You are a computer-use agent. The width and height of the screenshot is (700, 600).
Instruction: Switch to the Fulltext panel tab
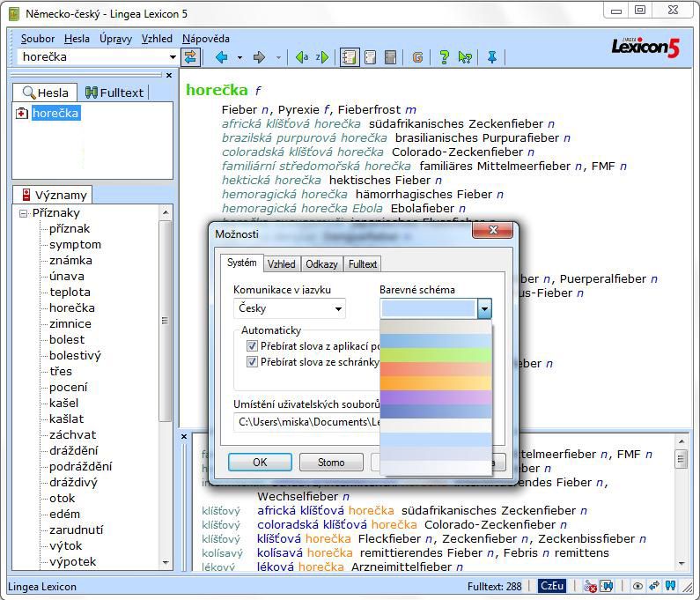[114, 93]
